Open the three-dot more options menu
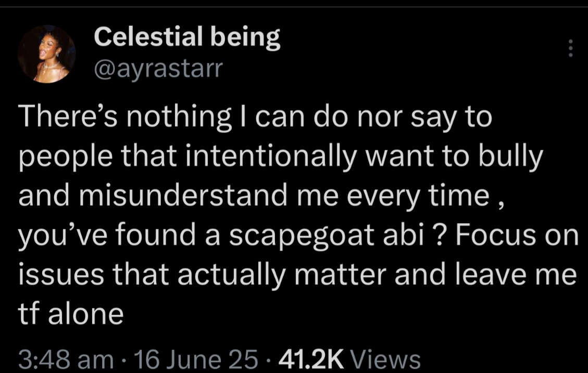The image size is (588, 373). coord(570,48)
